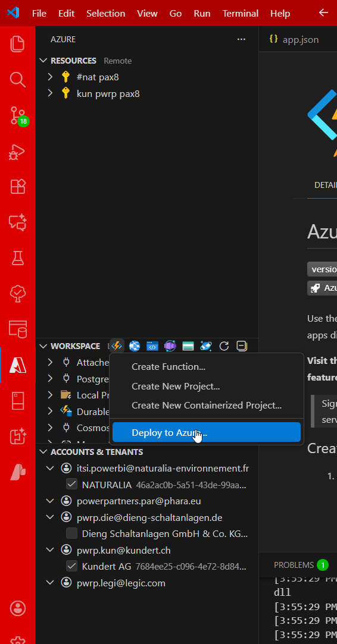This screenshot has height=644, width=337.
Task: Open the database window icon in the activity bar
Action: (x=18, y=329)
